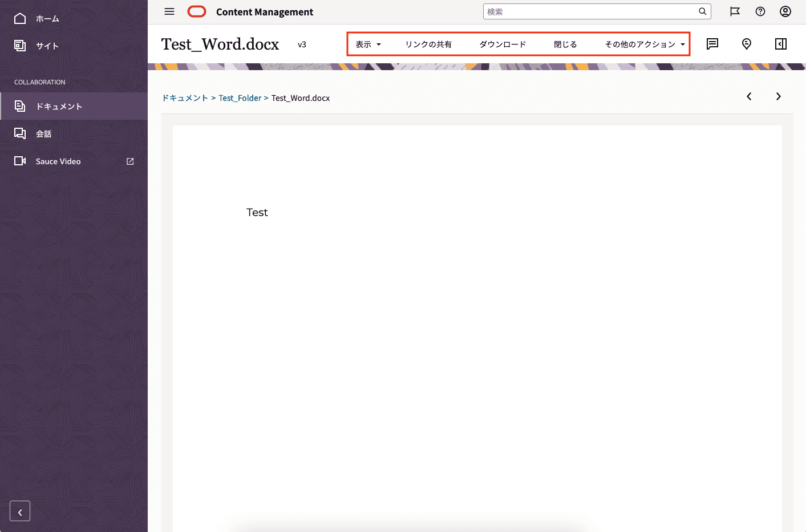Select 会話 in the sidebar
The width and height of the screenshot is (806, 532).
pos(44,134)
